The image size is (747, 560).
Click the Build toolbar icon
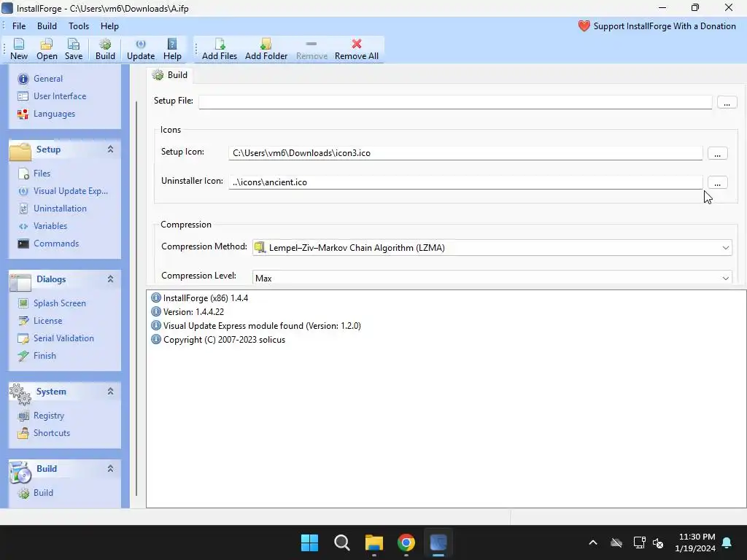105,49
